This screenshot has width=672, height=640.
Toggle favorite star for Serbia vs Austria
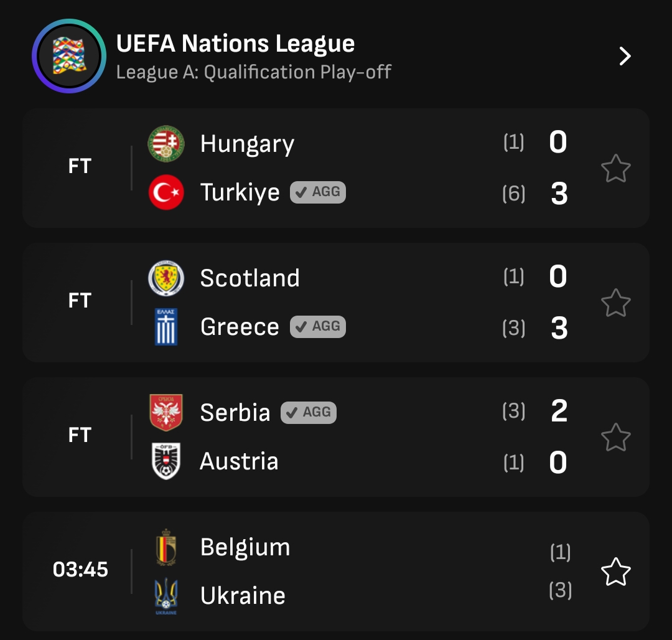(615, 437)
